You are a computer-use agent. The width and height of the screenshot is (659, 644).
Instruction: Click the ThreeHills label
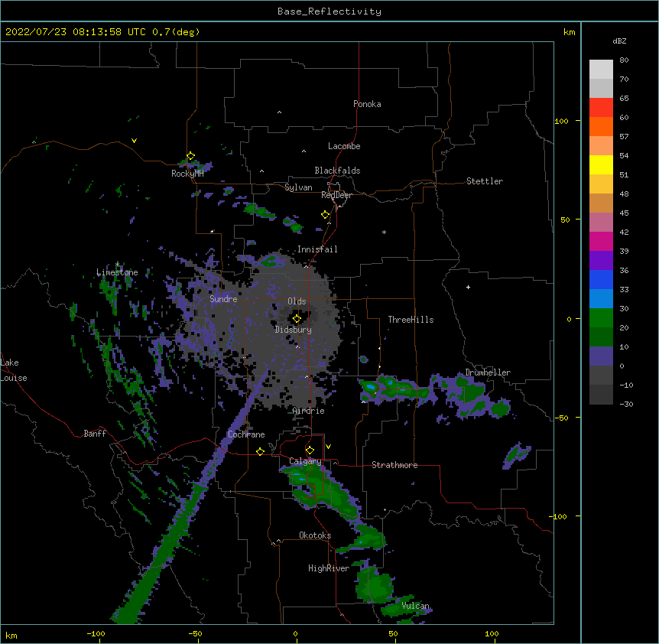[411, 320]
